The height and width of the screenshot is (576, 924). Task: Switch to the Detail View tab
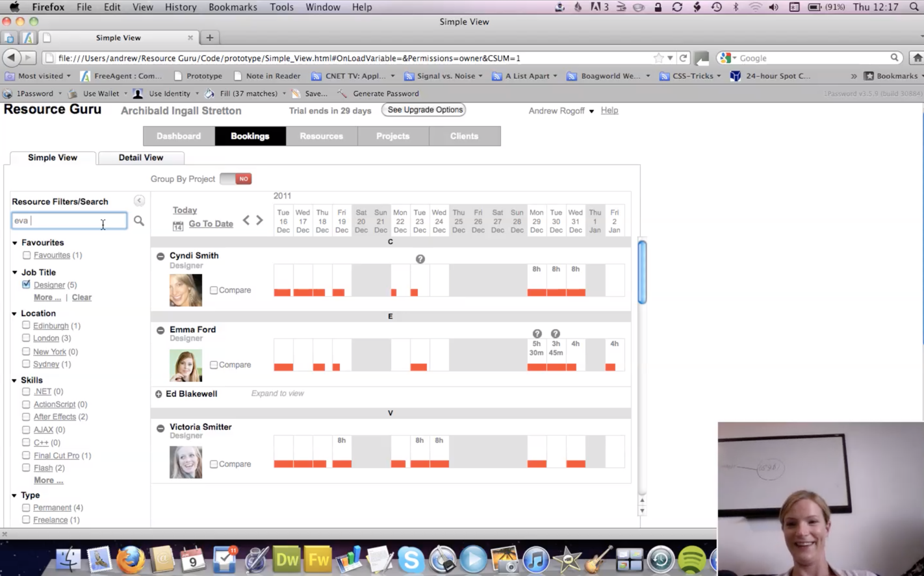[x=140, y=157]
